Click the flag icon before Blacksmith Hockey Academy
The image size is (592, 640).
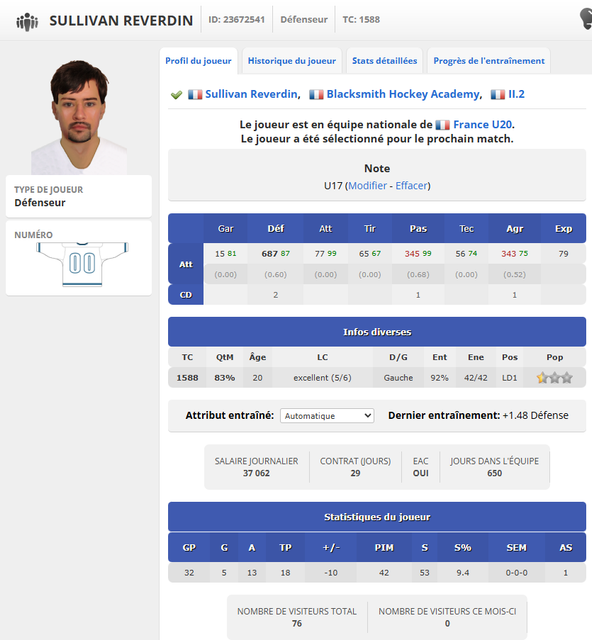(316, 95)
